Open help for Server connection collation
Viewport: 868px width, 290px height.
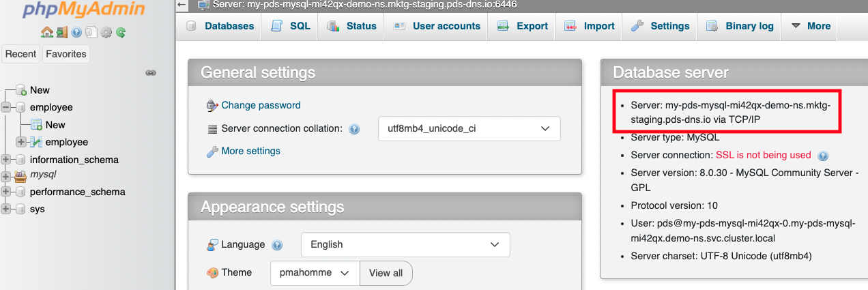354,129
